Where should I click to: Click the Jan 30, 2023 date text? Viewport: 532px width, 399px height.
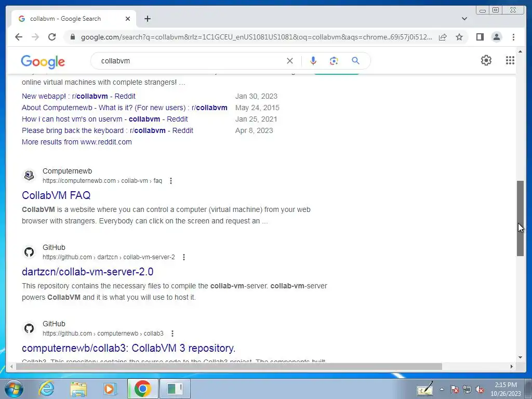coord(257,96)
